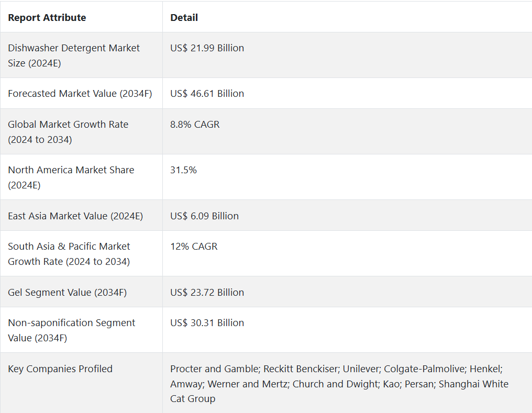This screenshot has height=413, width=532.
Task: Click the 'US$ 21.99 Billion' value
Action: [x=207, y=48]
